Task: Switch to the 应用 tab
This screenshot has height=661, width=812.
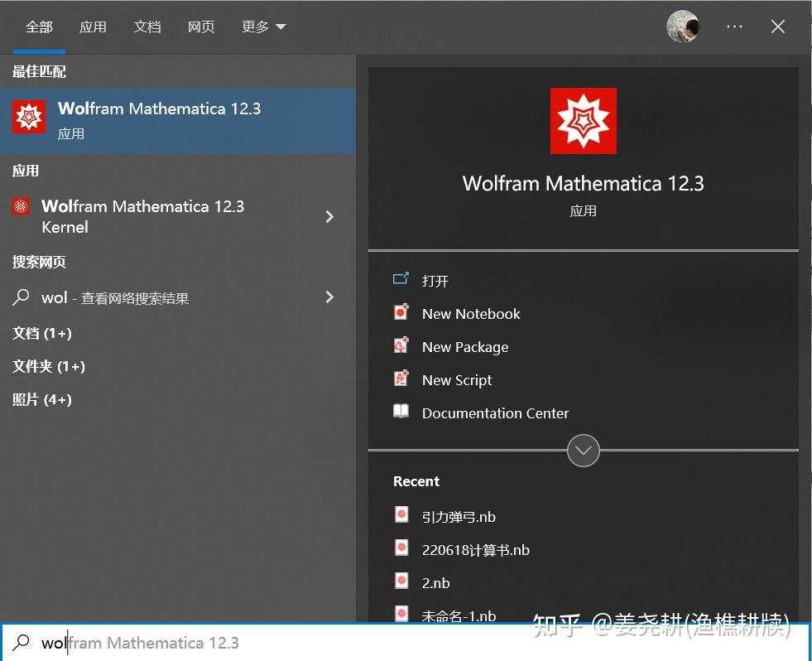Action: (94, 27)
